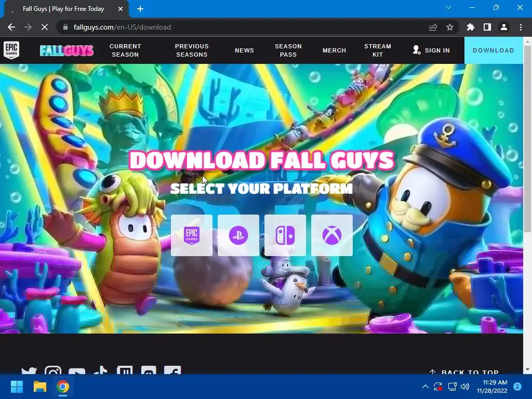The height and width of the screenshot is (399, 532).
Task: Bookmark this page with star
Action: 450,27
